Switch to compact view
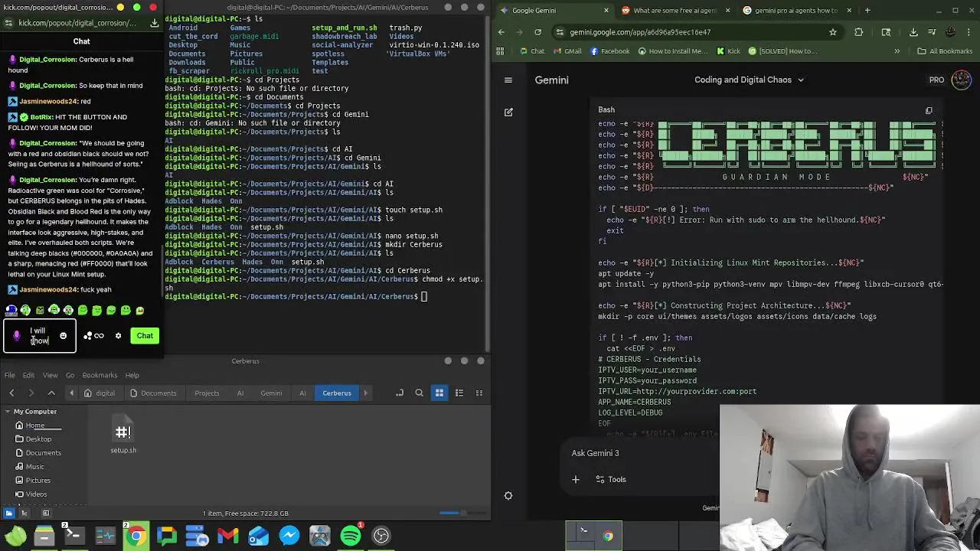 479,393
